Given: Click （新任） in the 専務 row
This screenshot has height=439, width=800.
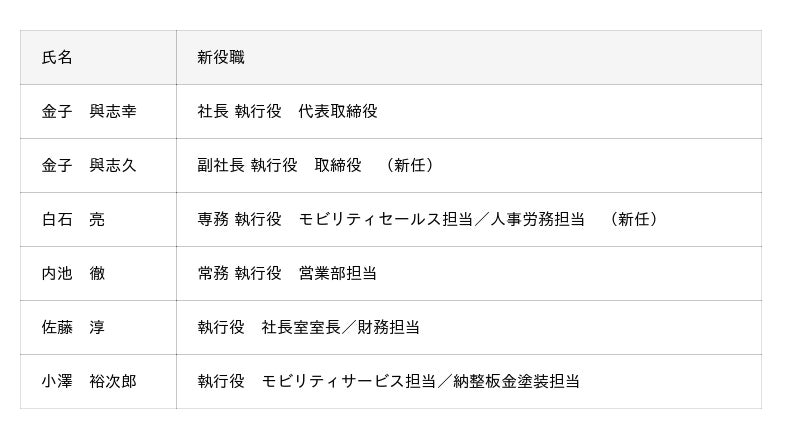Looking at the screenshot, I should [x=634, y=220].
